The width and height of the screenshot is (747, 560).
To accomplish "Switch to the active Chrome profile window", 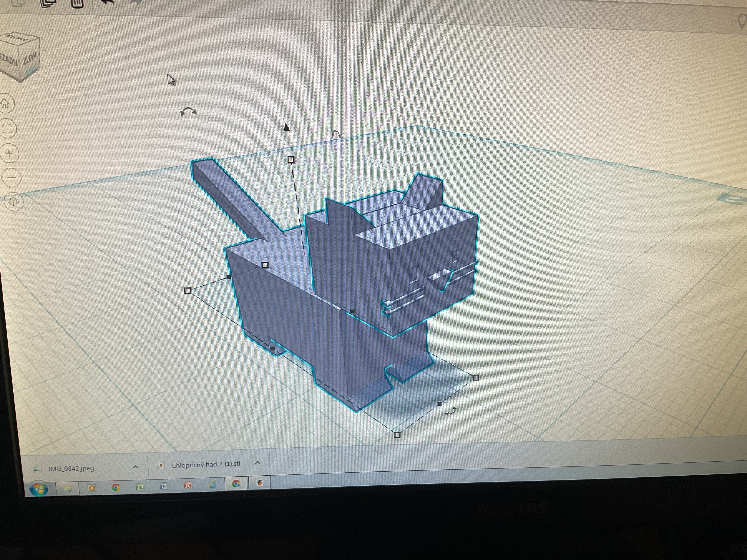I will [x=236, y=484].
